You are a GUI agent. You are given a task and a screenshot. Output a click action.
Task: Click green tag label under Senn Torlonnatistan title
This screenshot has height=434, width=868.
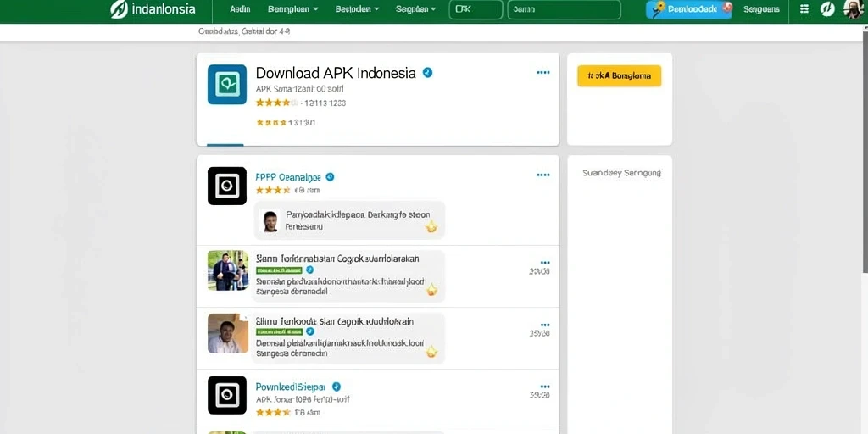click(x=279, y=270)
